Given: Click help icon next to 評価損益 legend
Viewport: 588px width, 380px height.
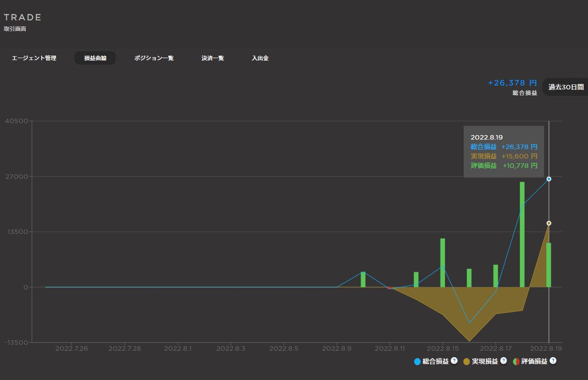Looking at the screenshot, I should click(x=553, y=361).
